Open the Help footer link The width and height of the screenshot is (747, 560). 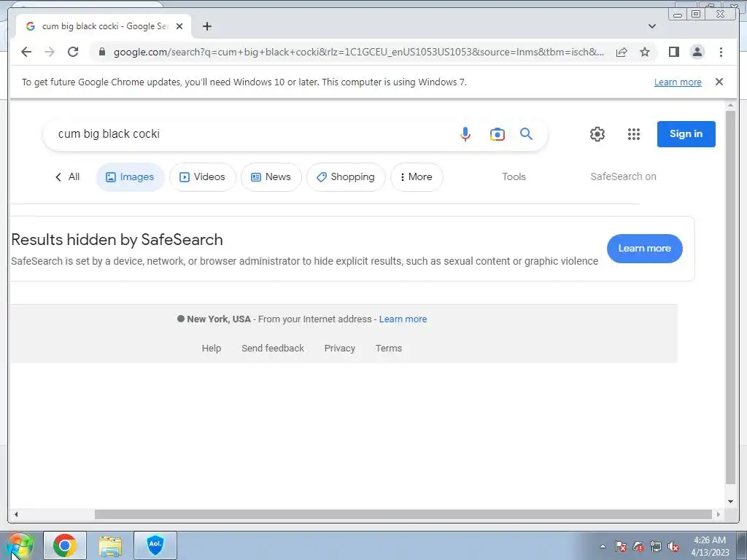pos(211,348)
